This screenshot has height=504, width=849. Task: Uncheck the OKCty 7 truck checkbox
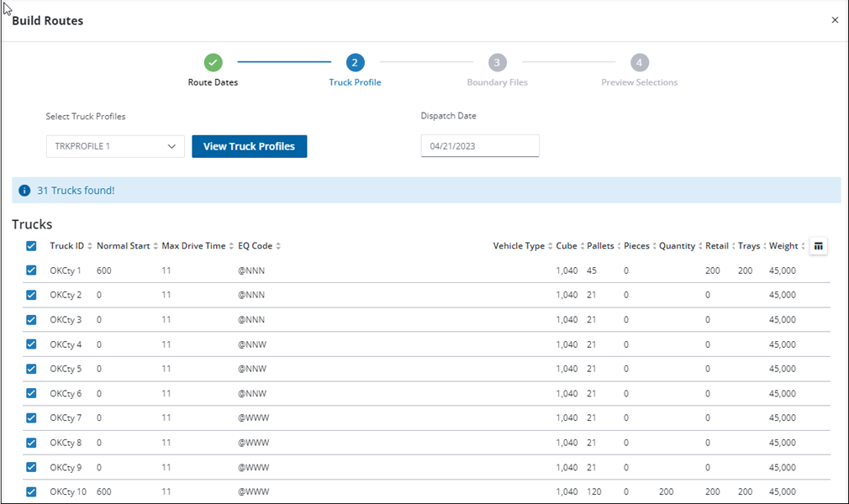(31, 418)
